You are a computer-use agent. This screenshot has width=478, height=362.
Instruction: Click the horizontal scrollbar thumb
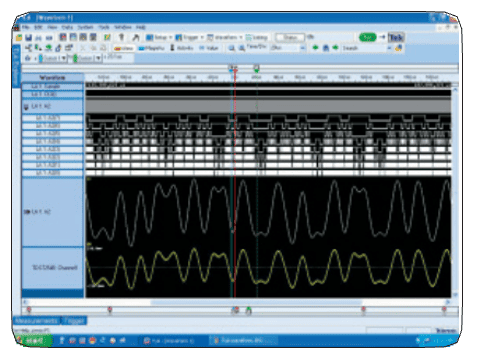256,302
